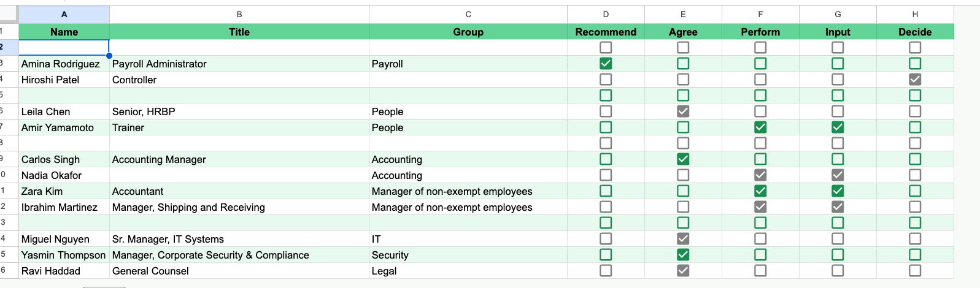
Task: Click the Recommend header cell
Action: (x=606, y=32)
